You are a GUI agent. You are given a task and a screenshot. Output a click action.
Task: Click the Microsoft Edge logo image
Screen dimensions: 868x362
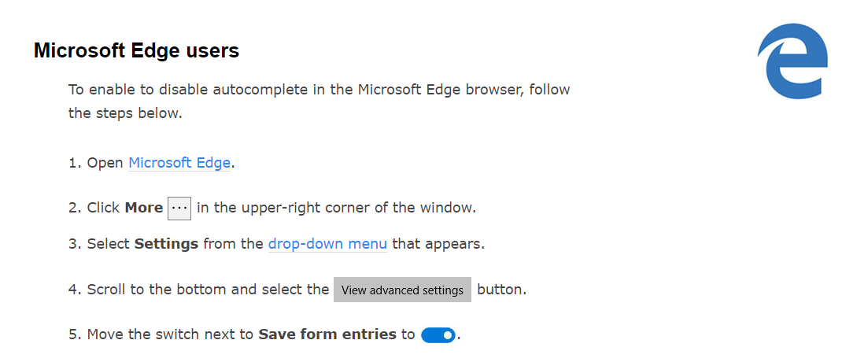(x=792, y=61)
